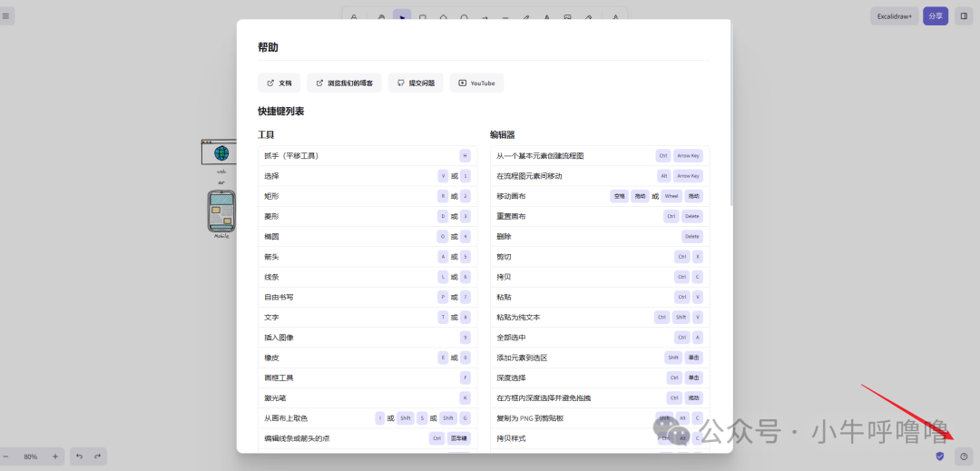The height and width of the screenshot is (471, 980).
Task: Open the main hamburger menu
Action: [5, 15]
